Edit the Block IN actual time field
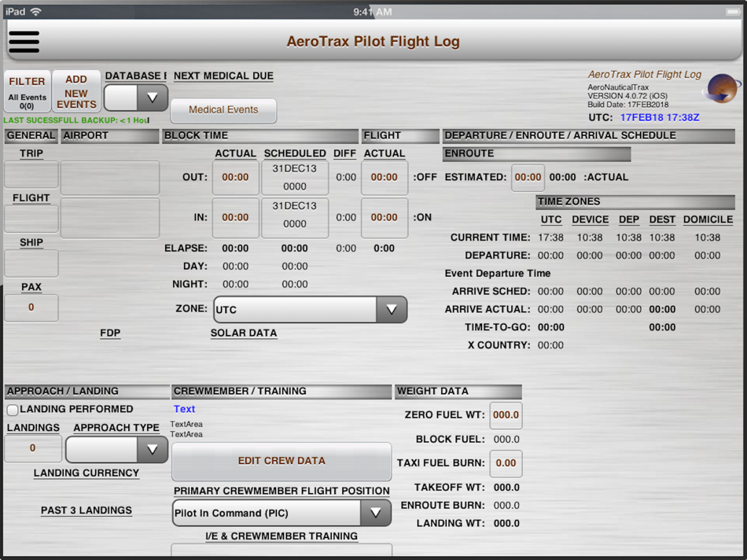The width and height of the screenshot is (747, 560). [235, 218]
